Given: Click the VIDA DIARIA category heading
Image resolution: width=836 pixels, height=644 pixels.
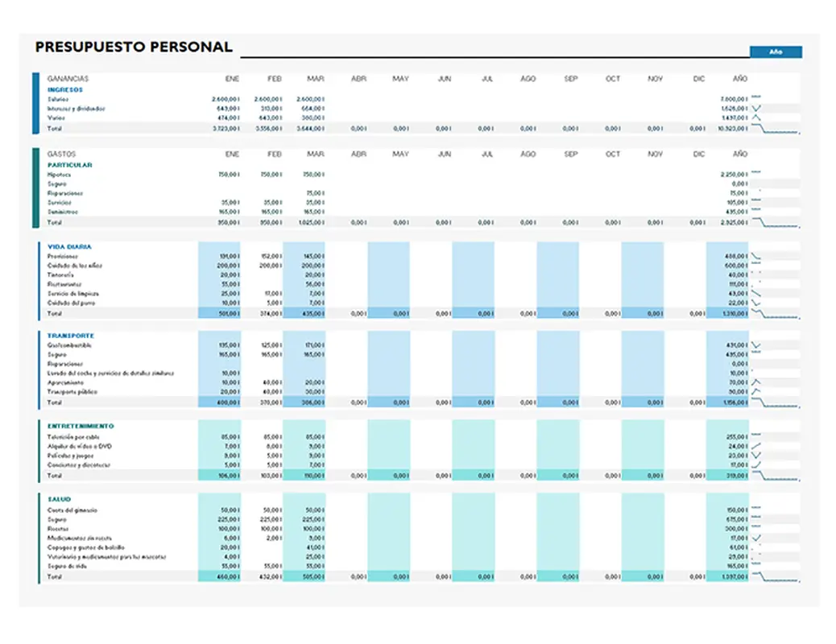Looking at the screenshot, I should 69,246.
